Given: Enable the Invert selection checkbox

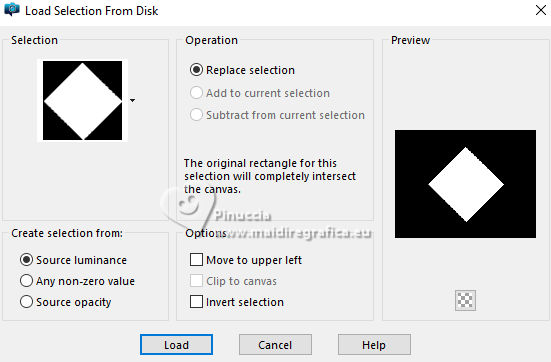Looking at the screenshot, I should tap(196, 302).
